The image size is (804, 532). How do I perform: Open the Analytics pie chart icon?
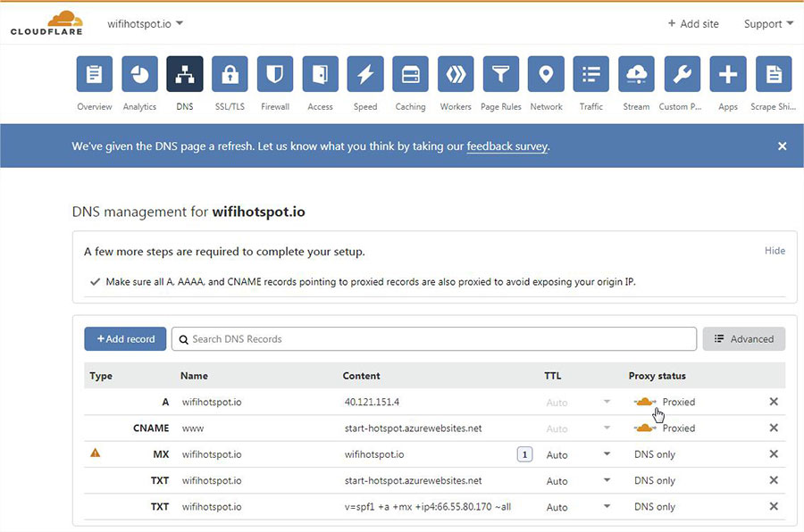pyautogui.click(x=139, y=75)
